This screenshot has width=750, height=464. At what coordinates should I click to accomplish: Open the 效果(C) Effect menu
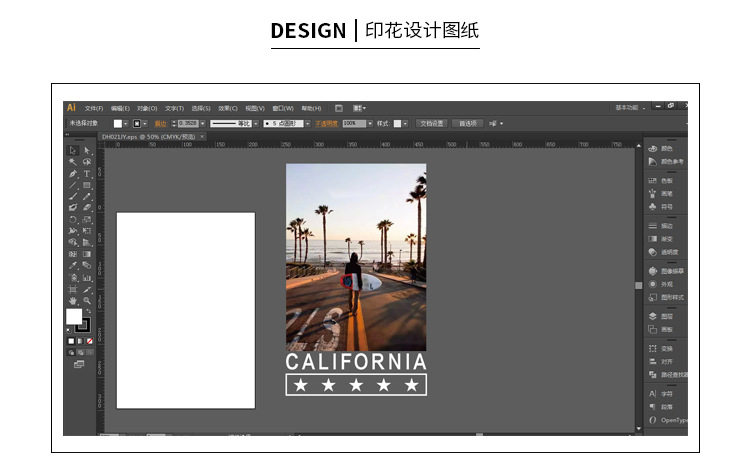pyautogui.click(x=228, y=109)
